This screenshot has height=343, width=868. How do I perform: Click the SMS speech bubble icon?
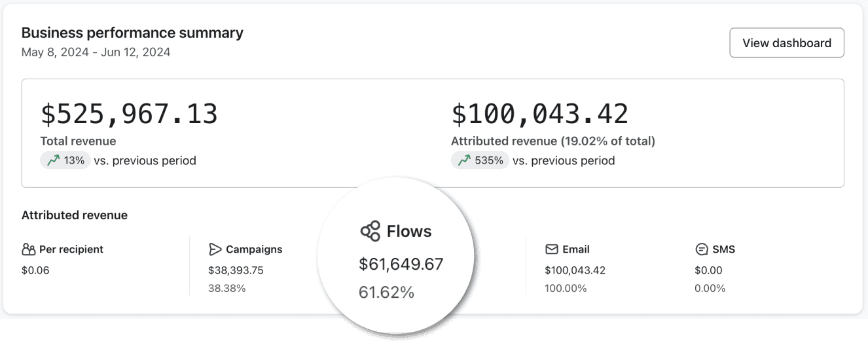(701, 249)
